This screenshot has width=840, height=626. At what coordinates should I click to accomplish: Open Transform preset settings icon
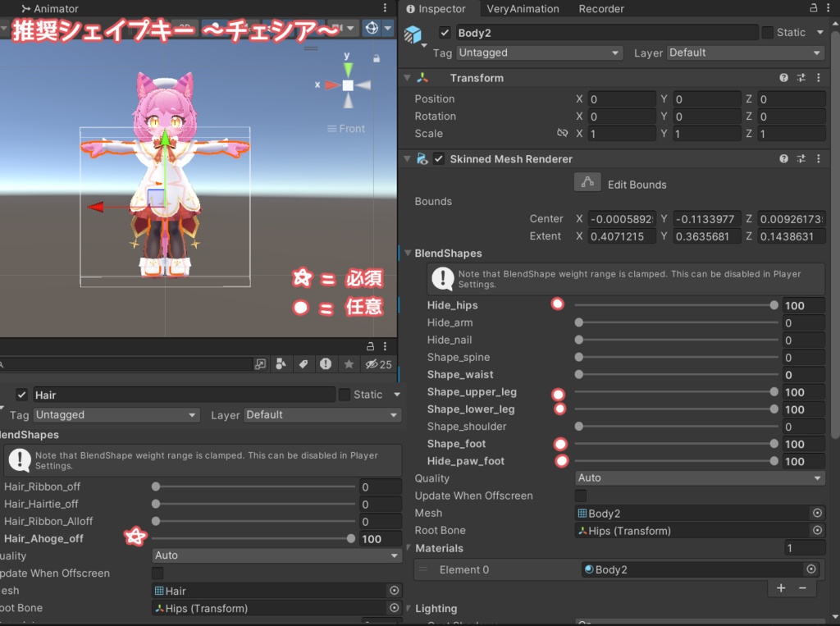pos(801,78)
